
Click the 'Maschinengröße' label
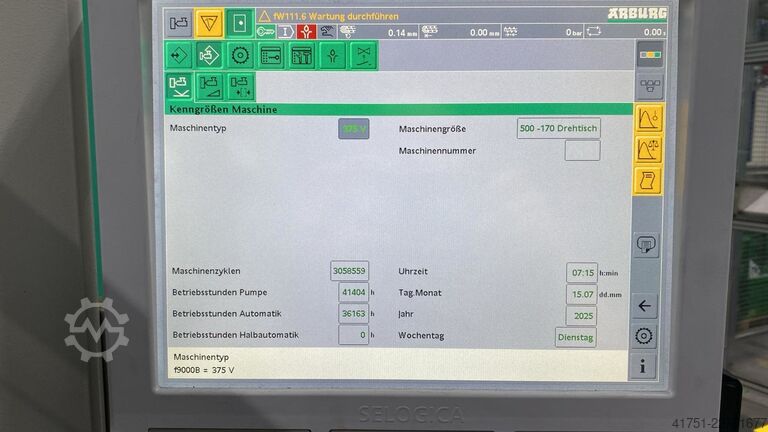tap(432, 129)
